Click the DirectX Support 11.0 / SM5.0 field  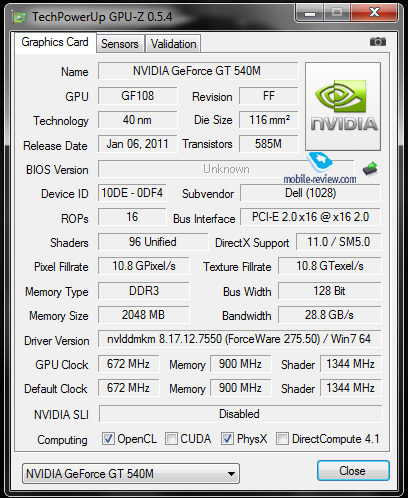pos(338,242)
